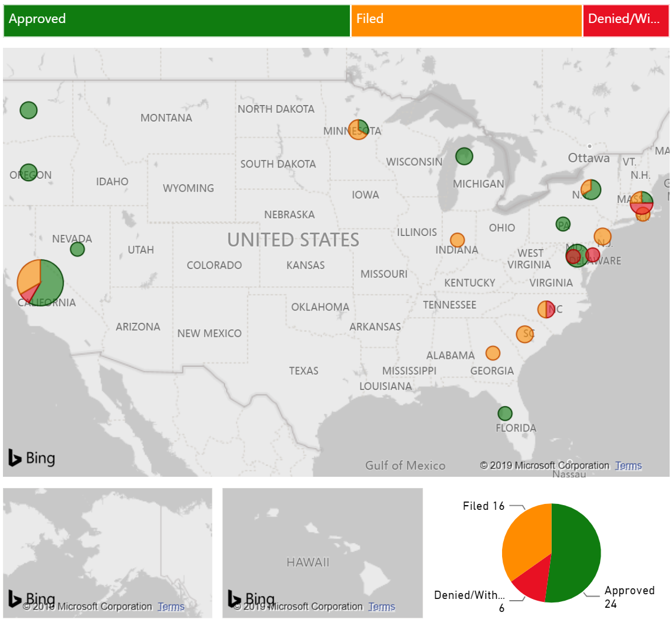Click the green Michigan map bubble
Viewport: 672px width, 619px height.
(464, 156)
